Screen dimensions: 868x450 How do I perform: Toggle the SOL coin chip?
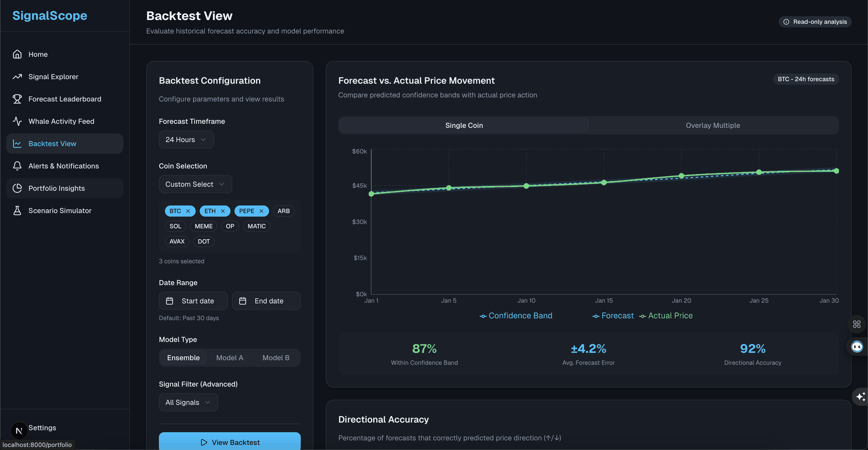(175, 226)
